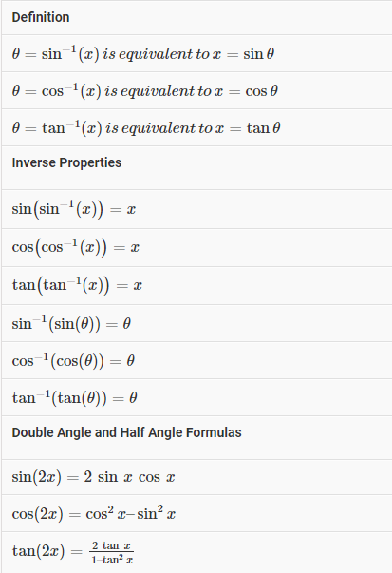Image resolution: width=392 pixels, height=573 pixels.
Task: Click the fraction in the tan(2x) formula
Action: (112, 552)
